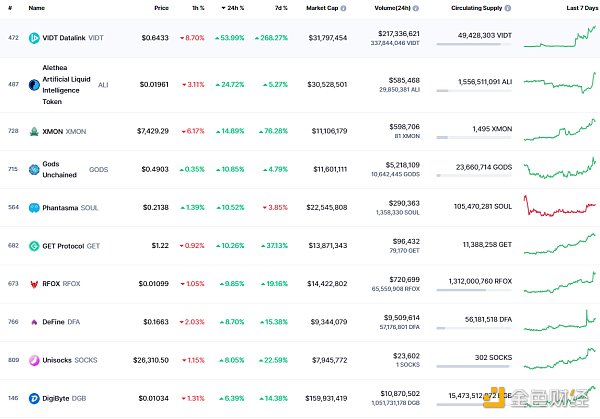The width and height of the screenshot is (600, 419).
Task: Click the VIDT Datalink 24h volume figure
Action: tap(394, 33)
